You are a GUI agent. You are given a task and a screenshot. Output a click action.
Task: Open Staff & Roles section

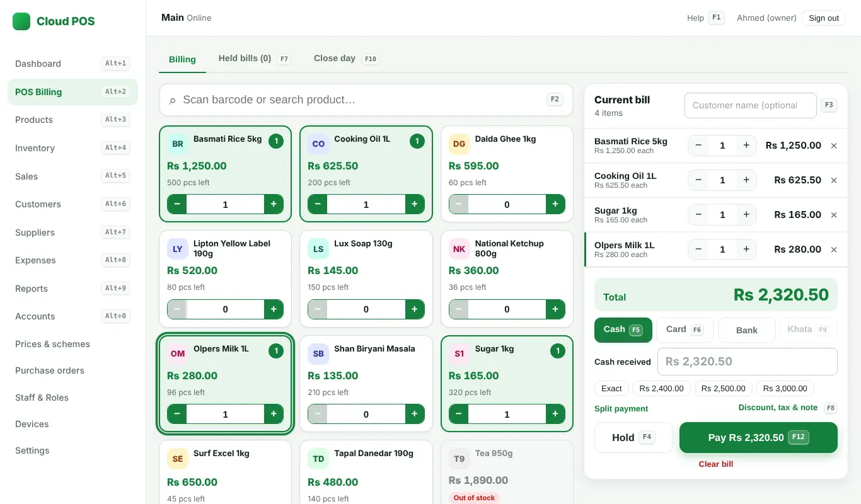coord(72,398)
